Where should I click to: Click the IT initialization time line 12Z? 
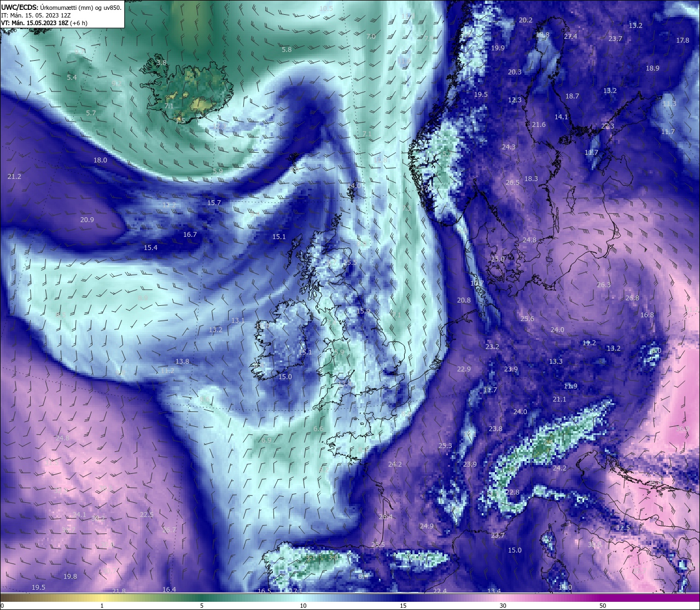37,15
